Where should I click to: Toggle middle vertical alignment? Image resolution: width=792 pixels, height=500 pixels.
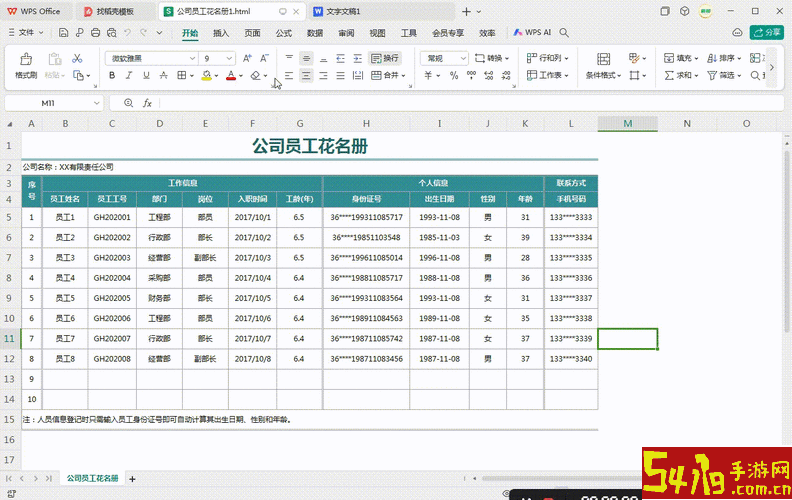tap(306, 58)
